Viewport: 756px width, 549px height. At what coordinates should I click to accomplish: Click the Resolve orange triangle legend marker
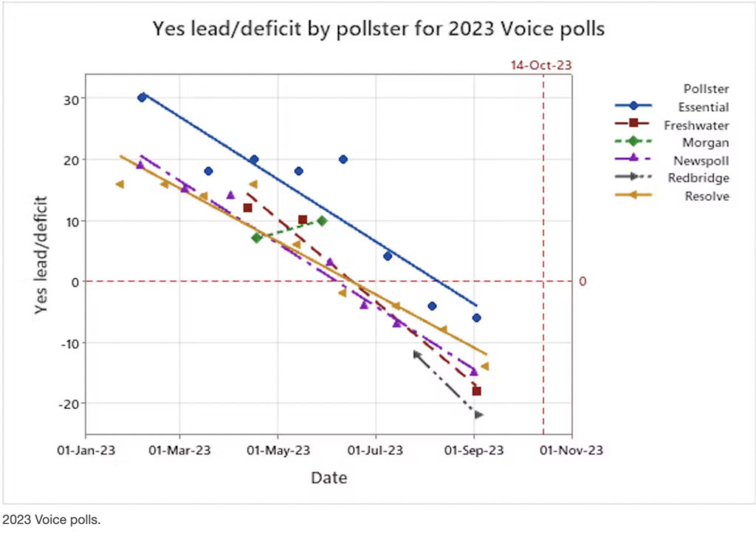tap(634, 196)
